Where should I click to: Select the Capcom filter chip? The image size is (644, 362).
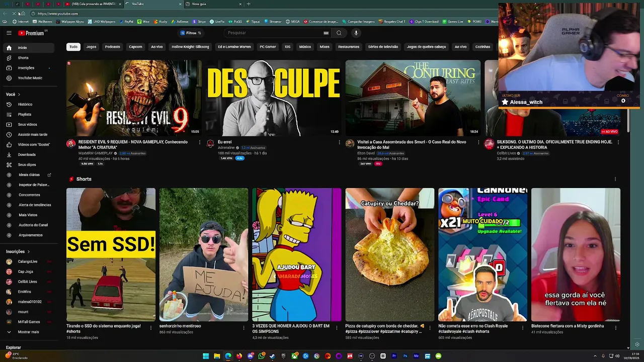[135, 47]
